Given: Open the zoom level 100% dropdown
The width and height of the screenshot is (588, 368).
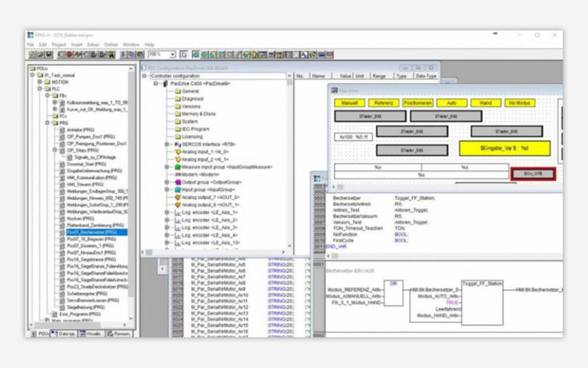Looking at the screenshot, I should point(172,55).
